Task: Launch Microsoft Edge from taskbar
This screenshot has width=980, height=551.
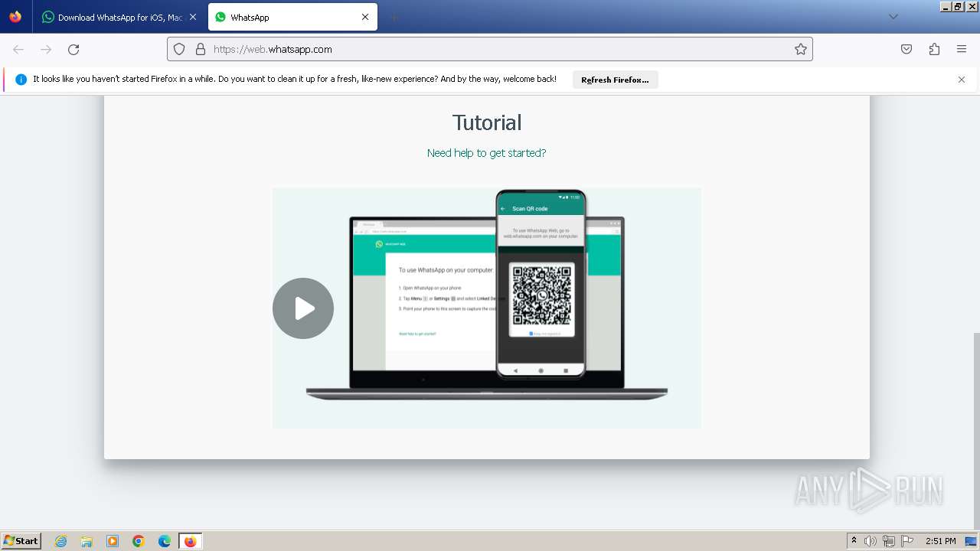Action: pyautogui.click(x=165, y=541)
